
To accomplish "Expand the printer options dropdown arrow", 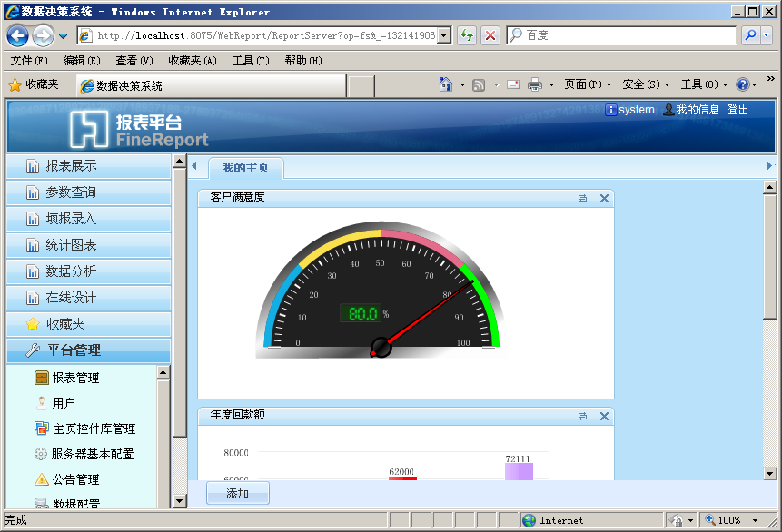I will [x=551, y=84].
